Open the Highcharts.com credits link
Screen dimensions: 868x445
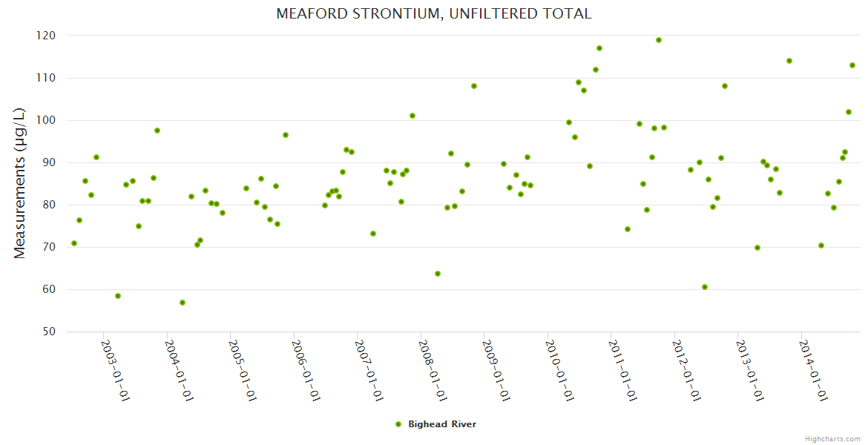click(832, 438)
